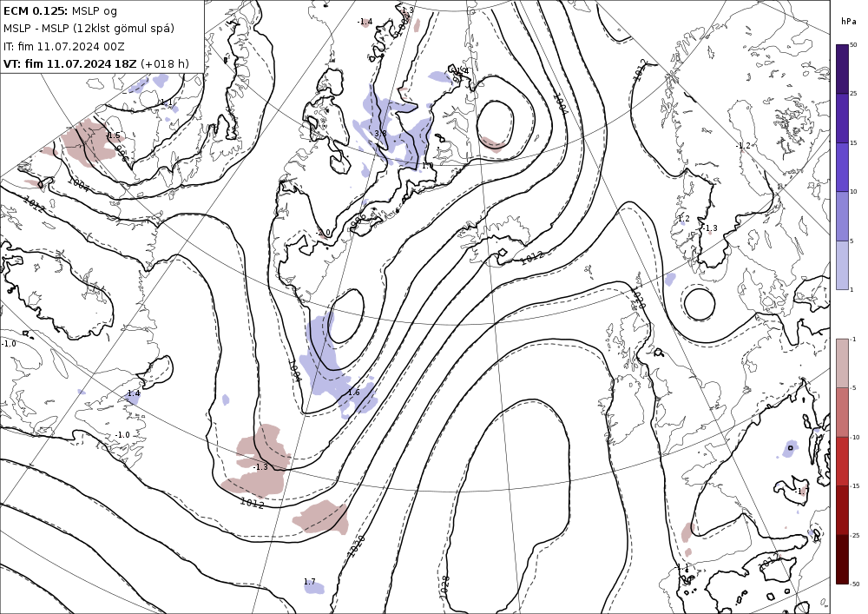Click the '50' tick label on the blue scale
Viewport: 868px width, 614px height.
click(853, 45)
